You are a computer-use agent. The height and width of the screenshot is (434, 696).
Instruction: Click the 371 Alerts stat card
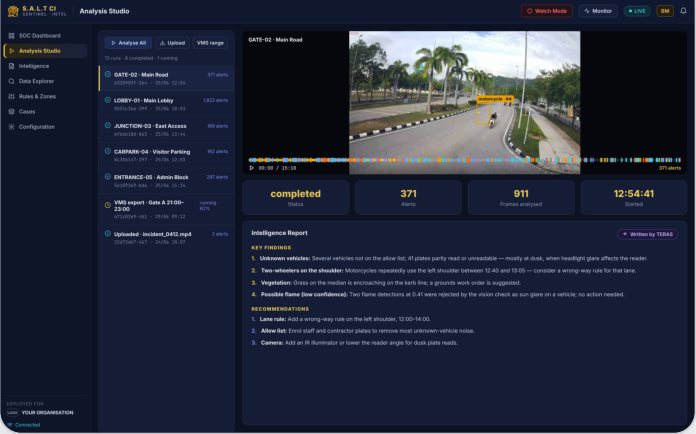[408, 197]
